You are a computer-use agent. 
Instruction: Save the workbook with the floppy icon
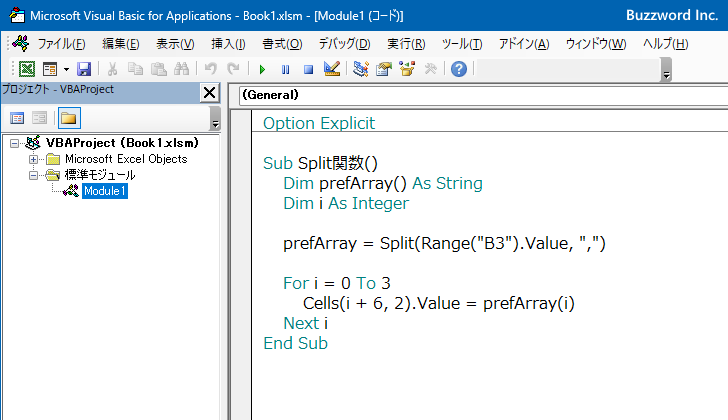tap(84, 69)
